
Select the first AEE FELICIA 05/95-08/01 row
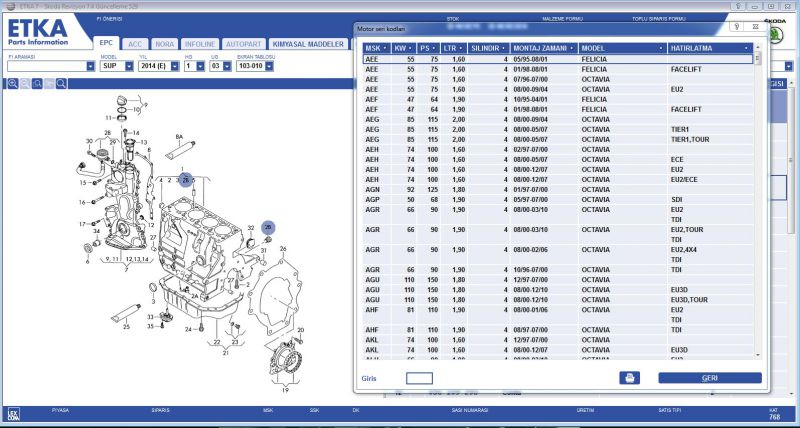click(x=558, y=59)
